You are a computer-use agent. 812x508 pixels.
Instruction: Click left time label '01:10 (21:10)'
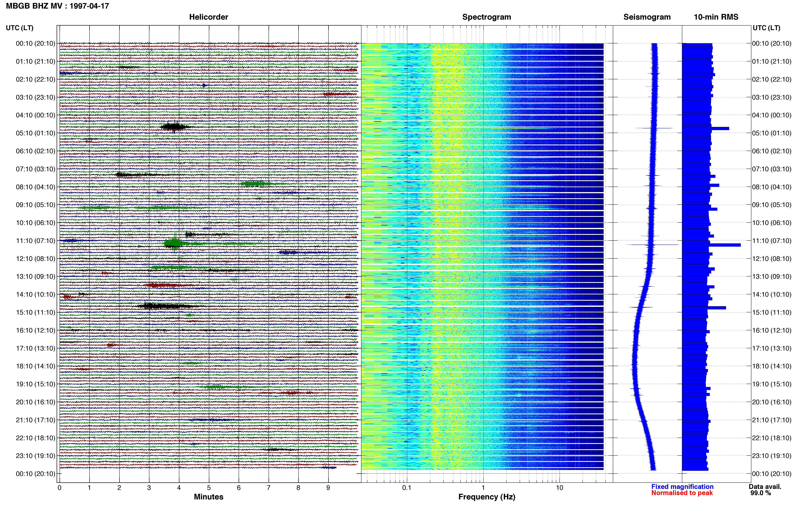coord(36,61)
